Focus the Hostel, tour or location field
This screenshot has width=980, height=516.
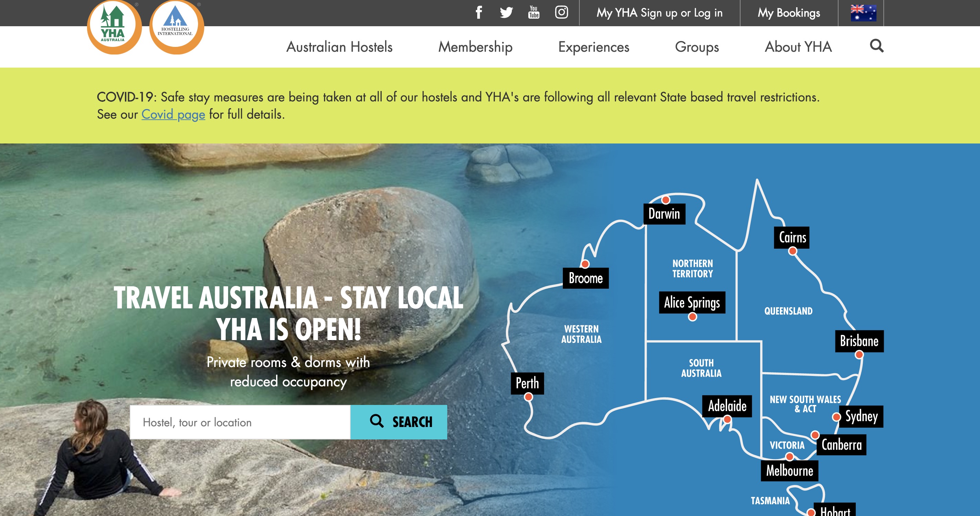tap(240, 422)
